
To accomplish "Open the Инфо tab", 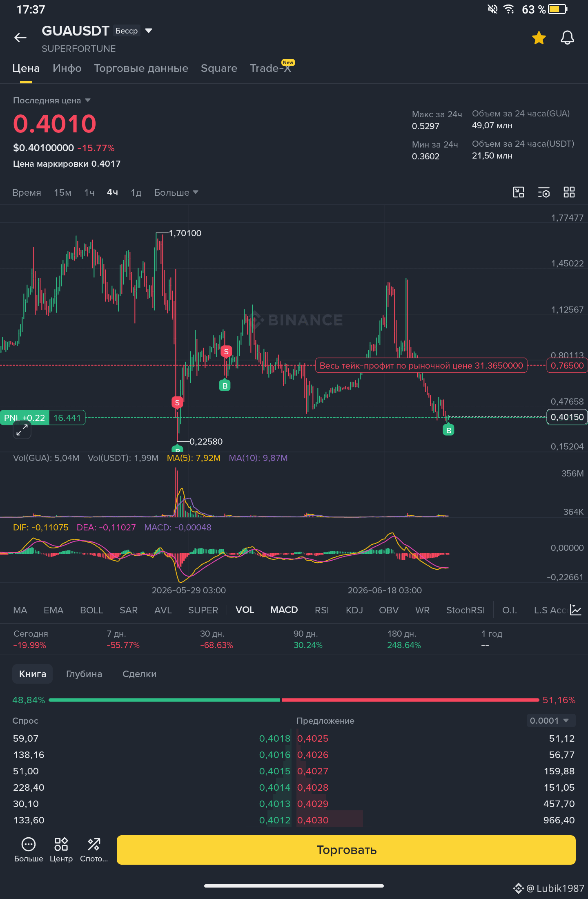I will click(x=67, y=68).
